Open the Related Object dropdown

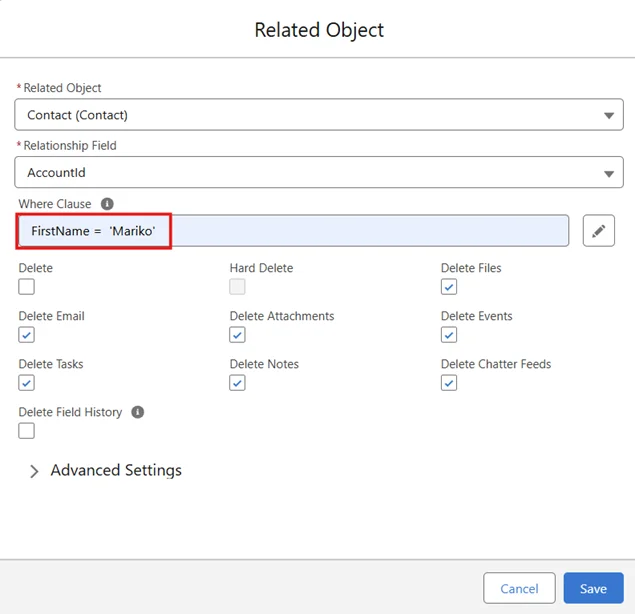(x=319, y=115)
